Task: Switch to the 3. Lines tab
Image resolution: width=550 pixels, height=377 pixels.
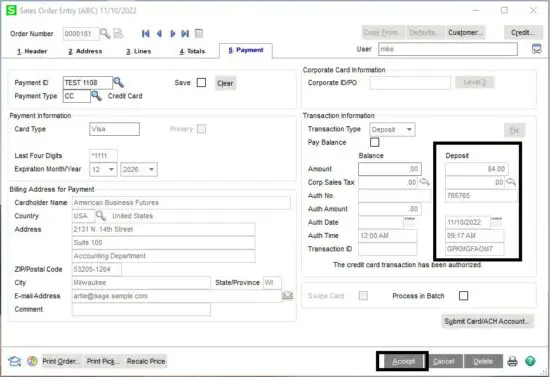Action: [x=139, y=51]
